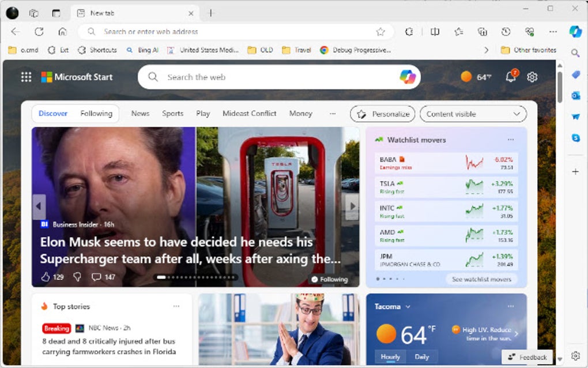The height and width of the screenshot is (368, 588).
Task: Open the browser profile avatar
Action: pyautogui.click(x=12, y=13)
